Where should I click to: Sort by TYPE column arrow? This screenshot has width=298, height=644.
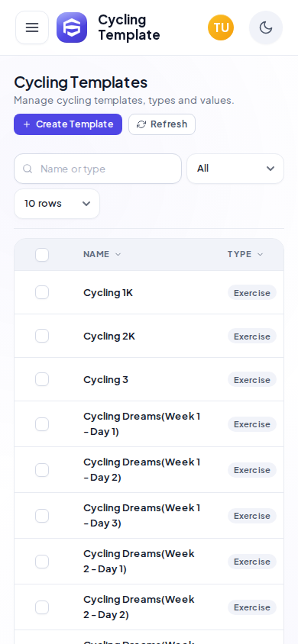[261, 255]
